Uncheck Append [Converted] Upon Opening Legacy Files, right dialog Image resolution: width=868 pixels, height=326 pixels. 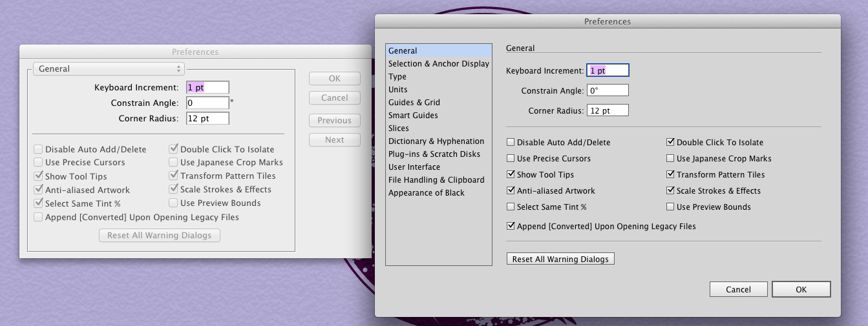coord(511,227)
